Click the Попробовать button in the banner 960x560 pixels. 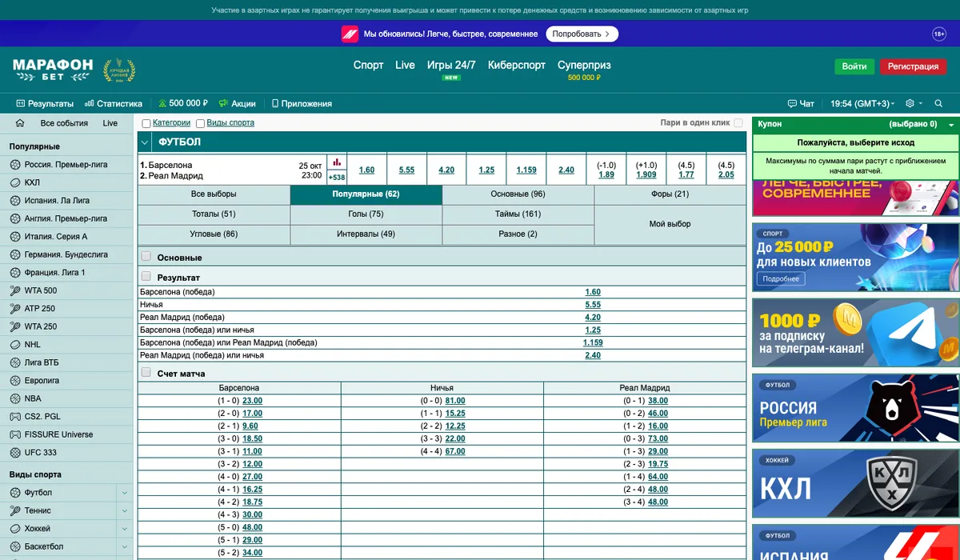tap(582, 34)
